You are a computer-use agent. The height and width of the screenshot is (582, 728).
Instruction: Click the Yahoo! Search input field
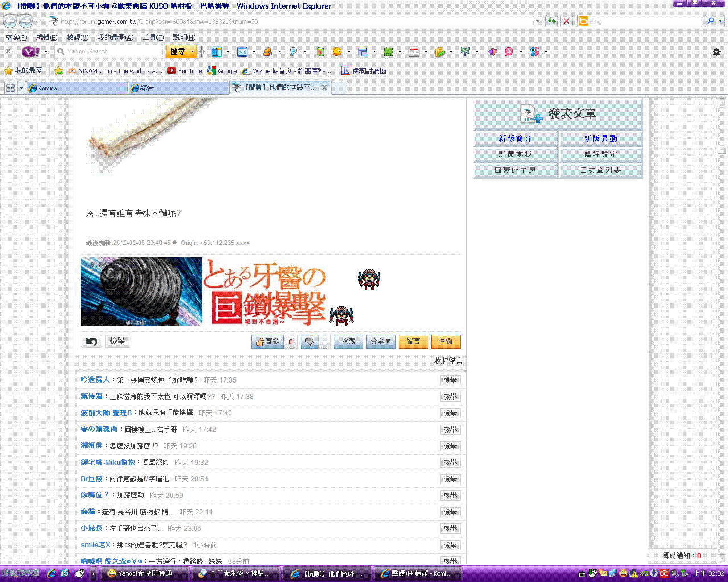click(109, 52)
